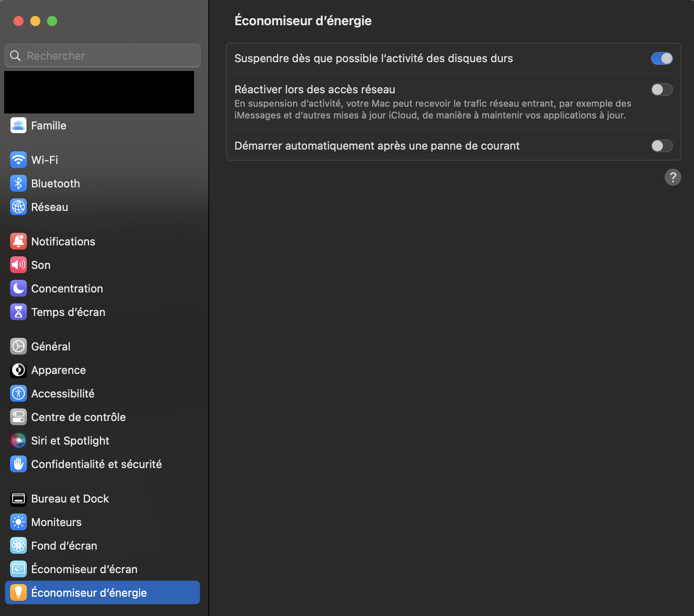
Task: Open Bluetooth settings icon
Action: pyautogui.click(x=18, y=184)
